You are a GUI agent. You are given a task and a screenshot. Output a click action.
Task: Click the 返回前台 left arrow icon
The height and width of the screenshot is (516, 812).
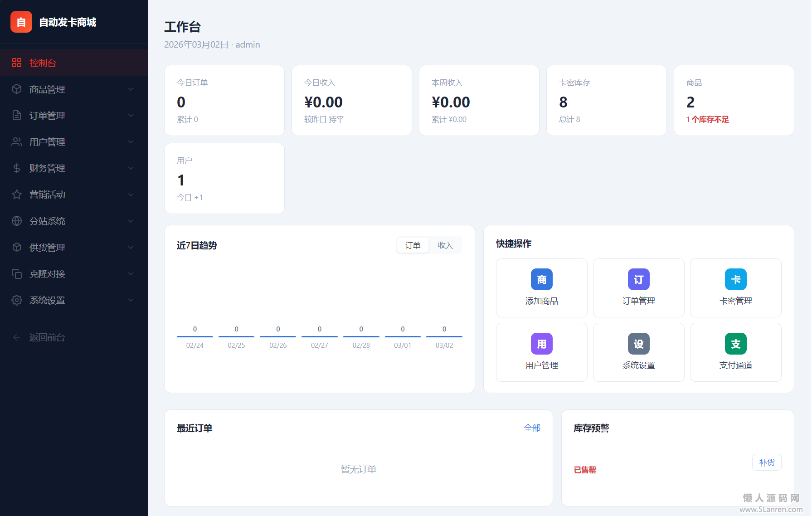[x=17, y=337]
